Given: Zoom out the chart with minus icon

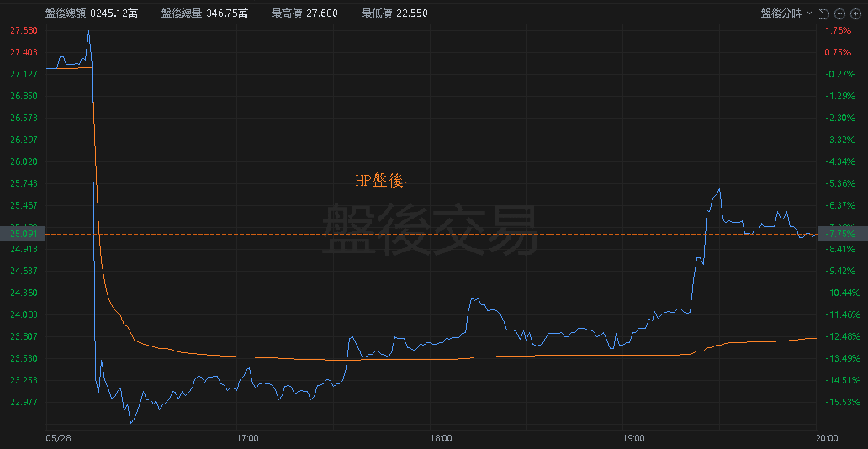Looking at the screenshot, I should coord(839,13).
